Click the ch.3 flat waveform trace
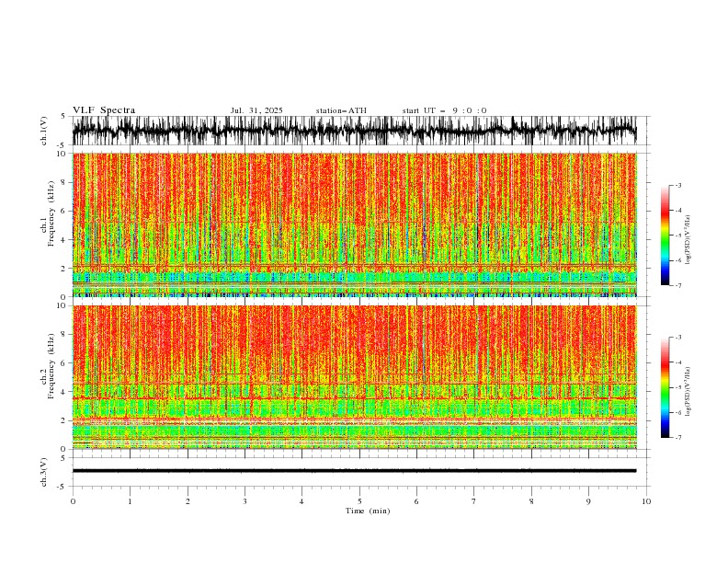Image resolution: width=728 pixels, height=563 pixels. 354,471
